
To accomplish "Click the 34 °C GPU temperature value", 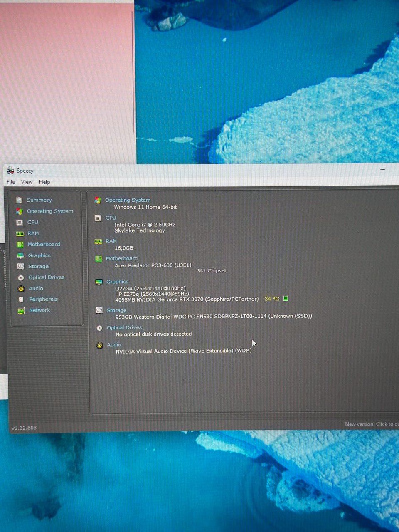I will (272, 299).
